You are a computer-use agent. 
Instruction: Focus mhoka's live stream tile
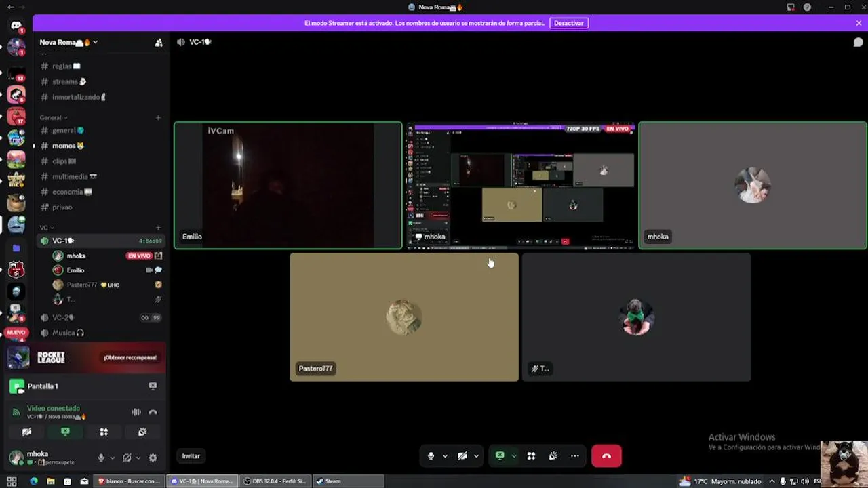click(x=521, y=186)
